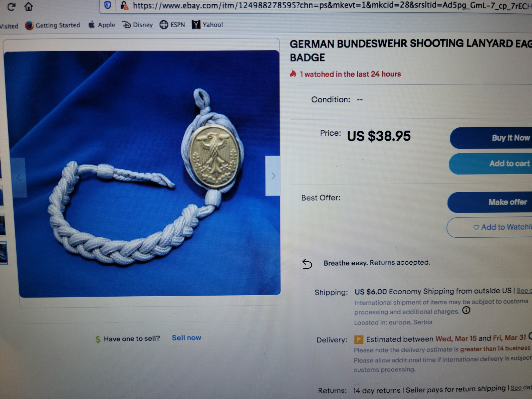Show the previous product image arrow
Image resolution: width=532 pixels, height=399 pixels.
pos(19,178)
